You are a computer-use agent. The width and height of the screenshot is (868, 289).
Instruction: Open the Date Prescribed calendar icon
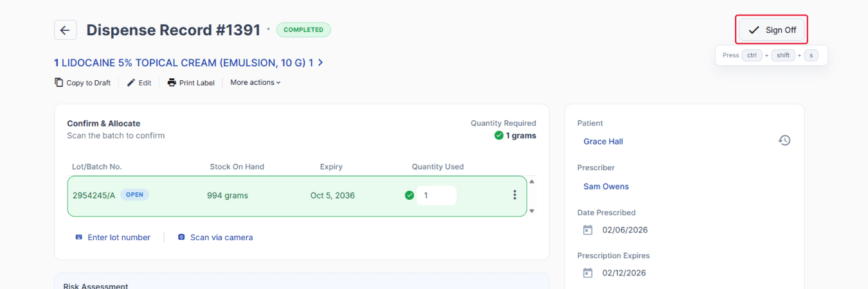coord(587,230)
